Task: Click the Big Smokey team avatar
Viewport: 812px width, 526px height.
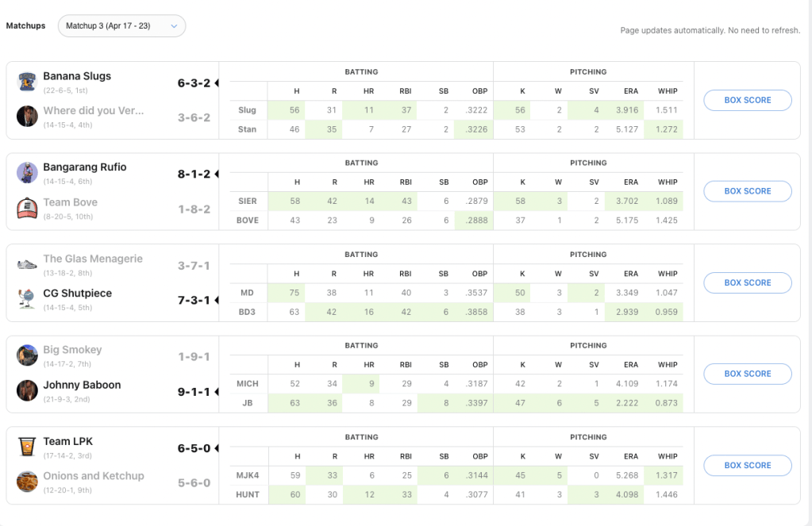Action: pyautogui.click(x=28, y=355)
